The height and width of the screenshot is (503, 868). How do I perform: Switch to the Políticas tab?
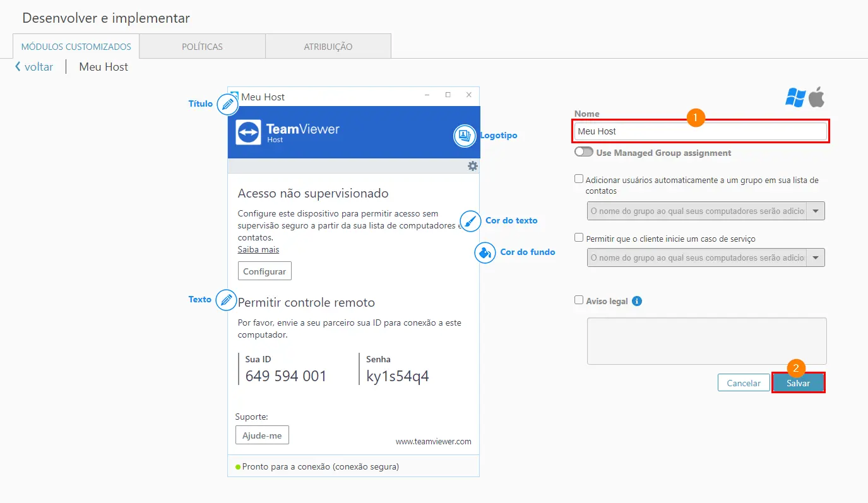202,47
